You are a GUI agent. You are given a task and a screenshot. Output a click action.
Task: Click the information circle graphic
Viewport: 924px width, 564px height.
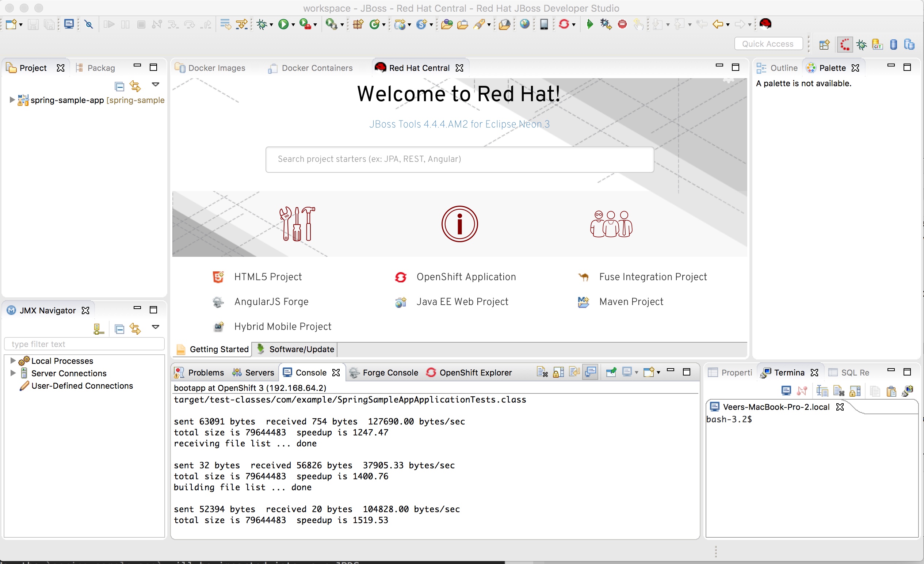[459, 224]
